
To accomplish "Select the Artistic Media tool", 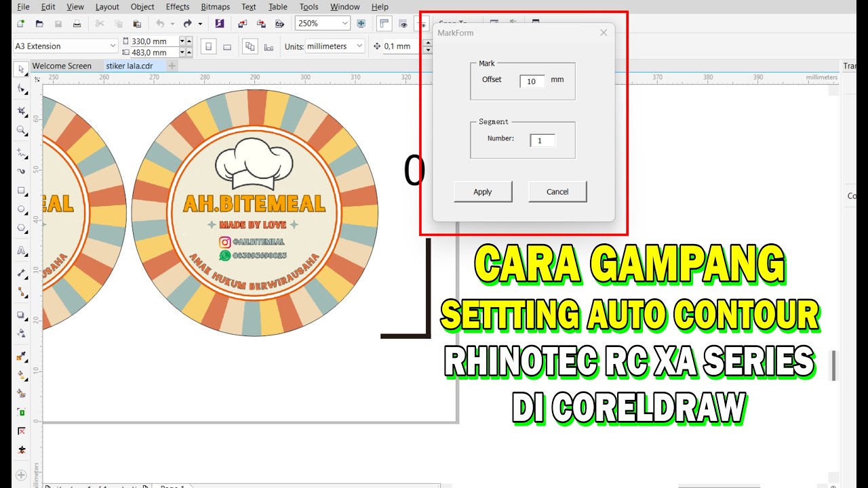I will point(21,171).
